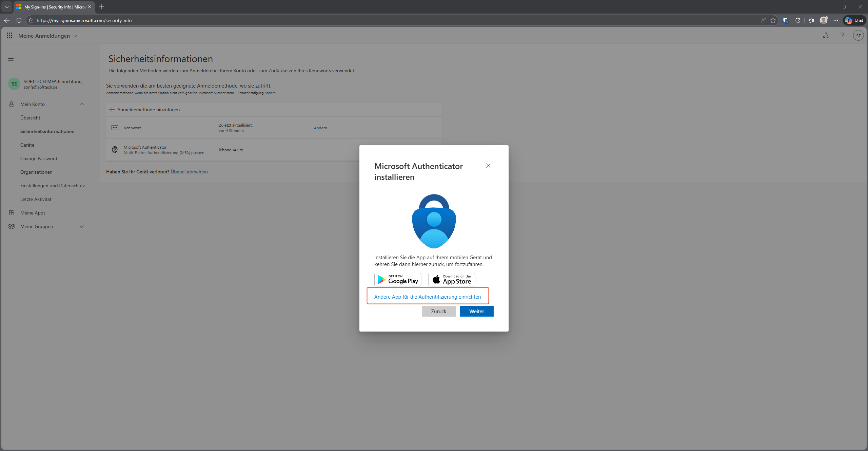The width and height of the screenshot is (868, 451).
Task: Open browser Extensions puzzle icon
Action: [x=797, y=20]
